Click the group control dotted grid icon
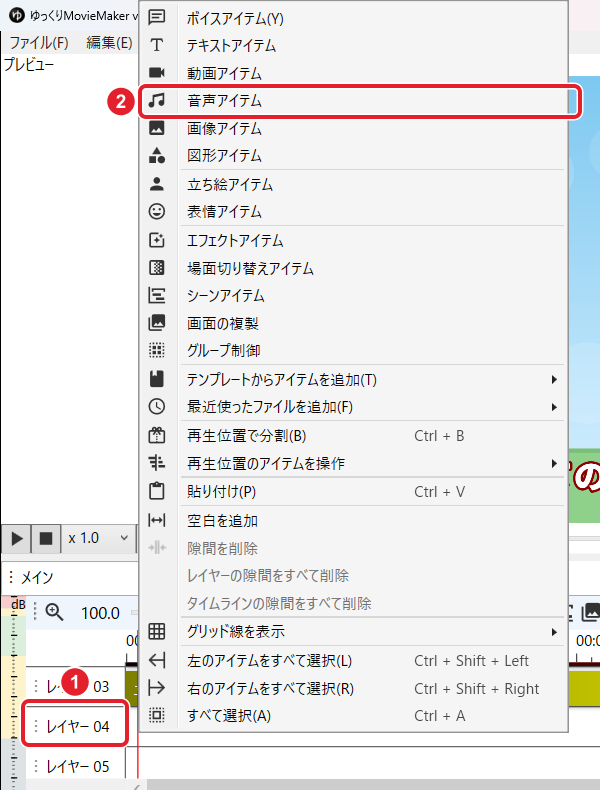The image size is (600, 790). coord(157,350)
